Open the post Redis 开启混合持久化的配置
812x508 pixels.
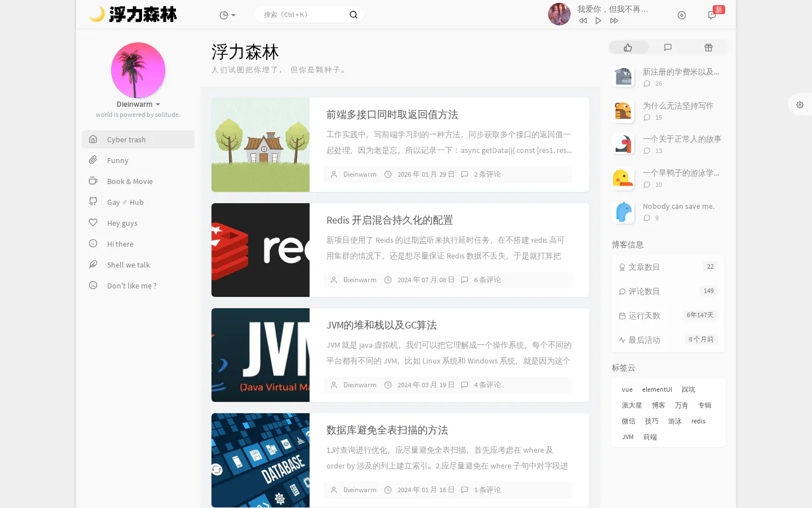pos(390,220)
